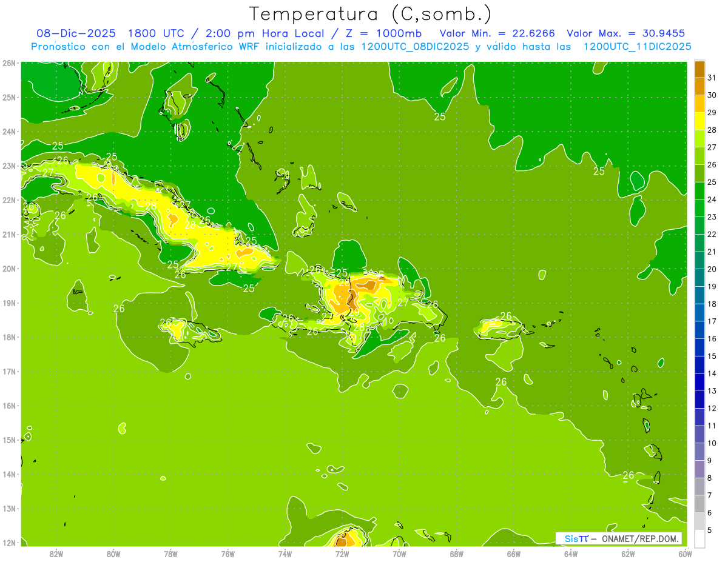Click legend value 23 on color scale

coord(712,217)
